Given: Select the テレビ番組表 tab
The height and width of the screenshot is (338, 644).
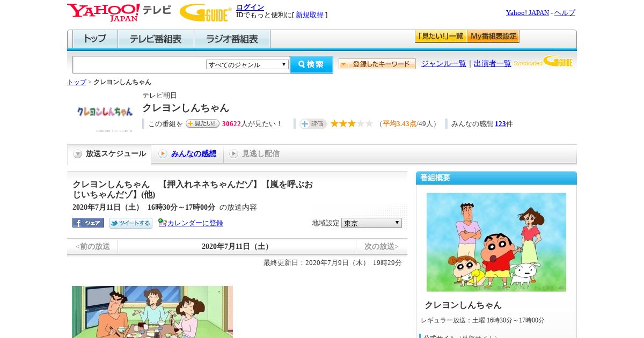Looking at the screenshot, I should click(156, 39).
